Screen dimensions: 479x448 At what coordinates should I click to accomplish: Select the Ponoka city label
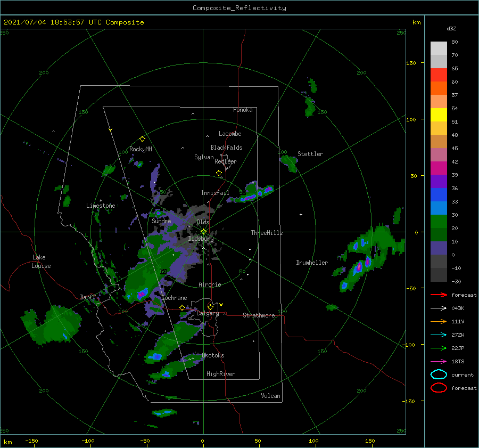pos(243,110)
